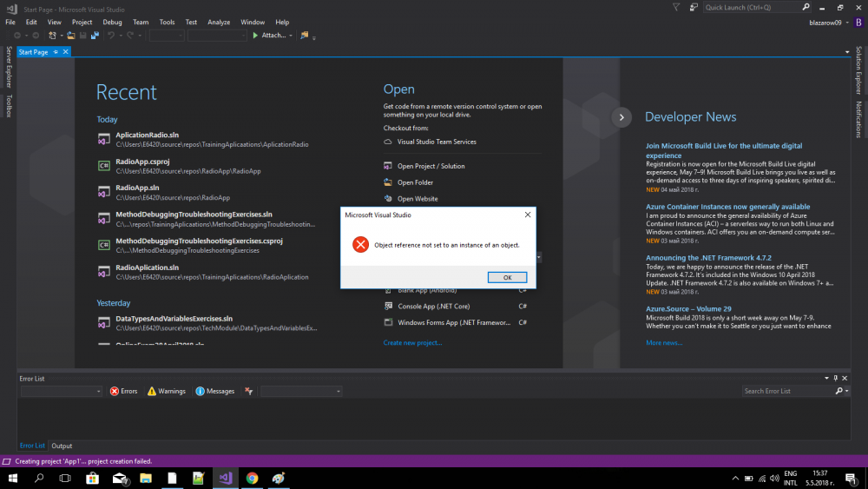Click the Find in Files toolbar icon
This screenshot has height=489, width=868.
(x=305, y=36)
